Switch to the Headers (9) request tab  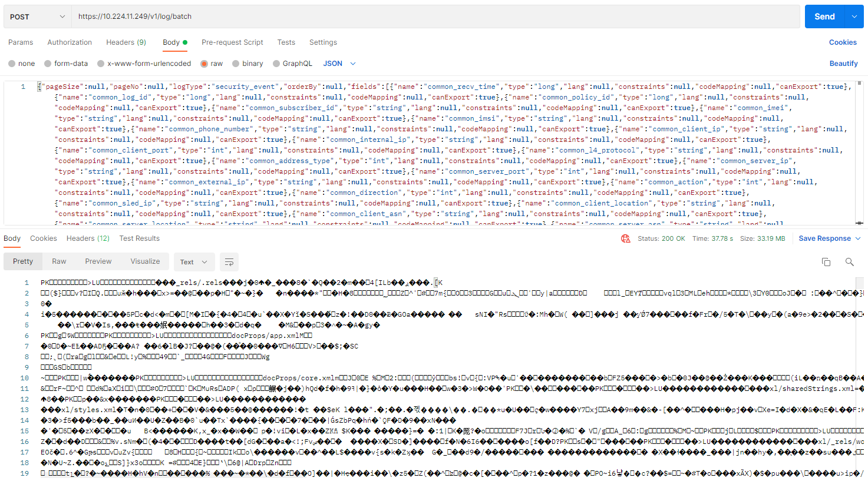click(126, 42)
